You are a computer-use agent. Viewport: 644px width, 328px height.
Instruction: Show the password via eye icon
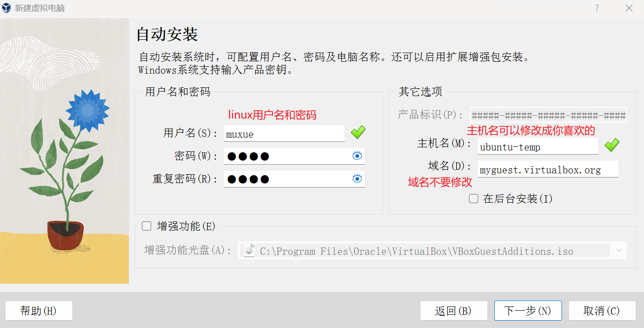tap(357, 156)
